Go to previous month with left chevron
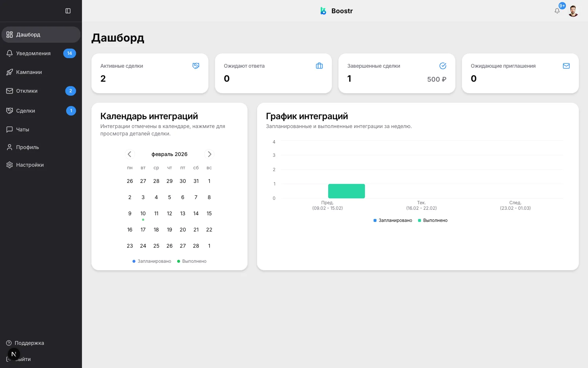The image size is (588, 368). pos(130,154)
